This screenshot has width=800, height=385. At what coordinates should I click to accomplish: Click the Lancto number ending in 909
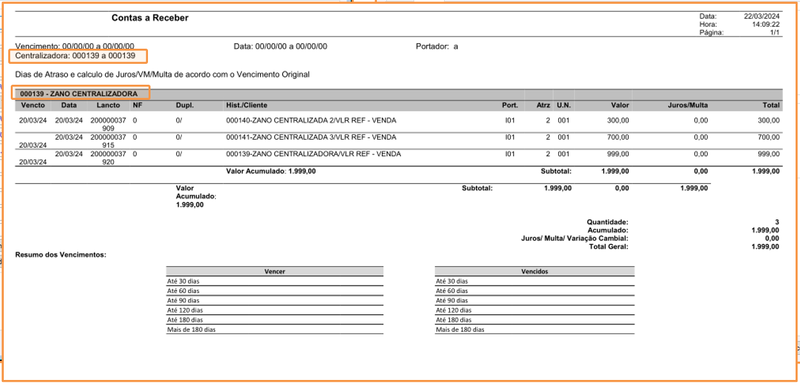tap(108, 124)
